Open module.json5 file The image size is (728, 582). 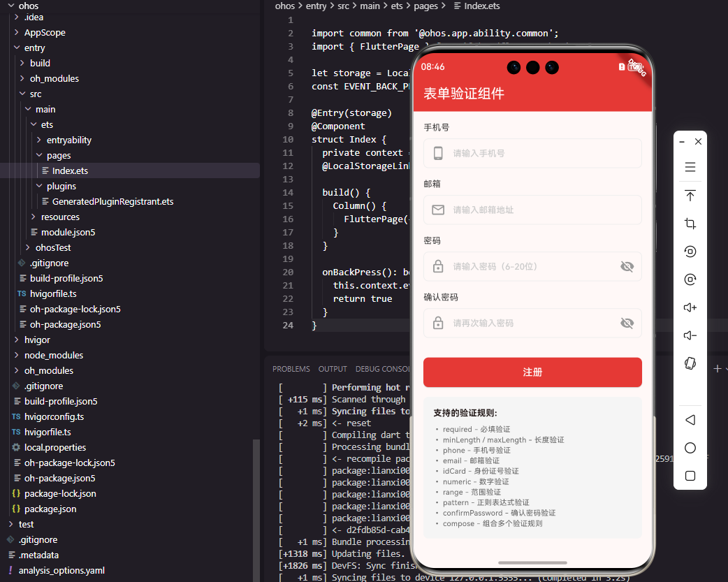point(68,232)
